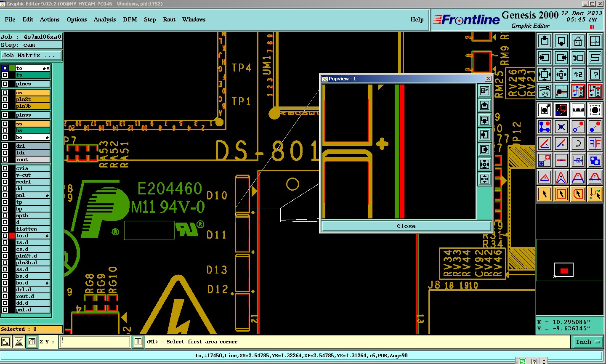The width and height of the screenshot is (606, 364).
Task: Toggle display checkbox for layer rout
Action: point(5,159)
